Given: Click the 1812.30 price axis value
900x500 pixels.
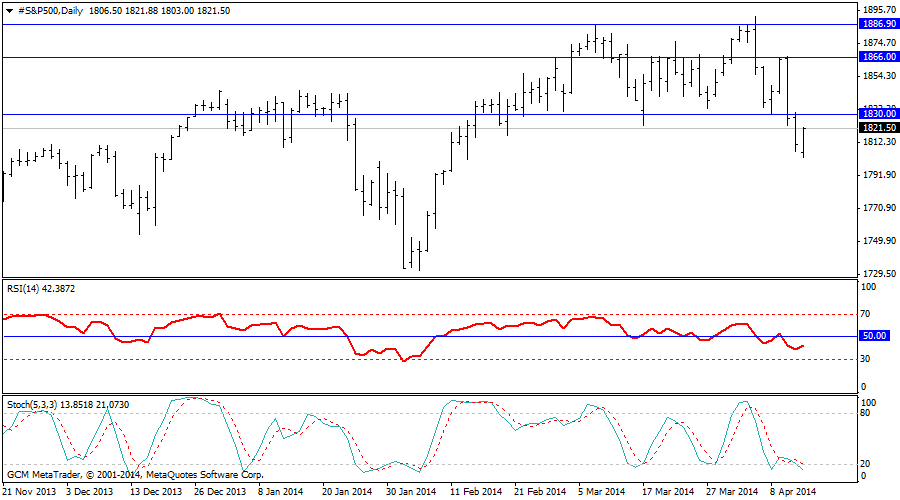Looking at the screenshot, I should point(879,142).
